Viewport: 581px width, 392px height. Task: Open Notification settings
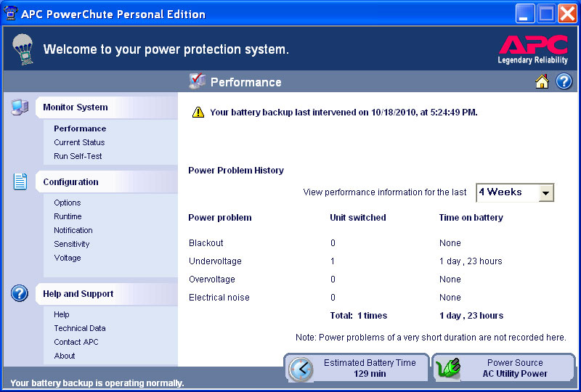pyautogui.click(x=73, y=230)
